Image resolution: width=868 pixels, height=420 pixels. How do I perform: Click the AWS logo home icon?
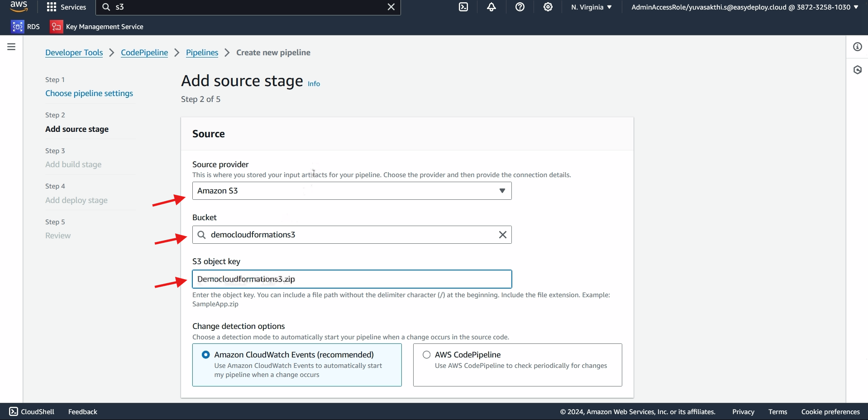click(x=19, y=6)
